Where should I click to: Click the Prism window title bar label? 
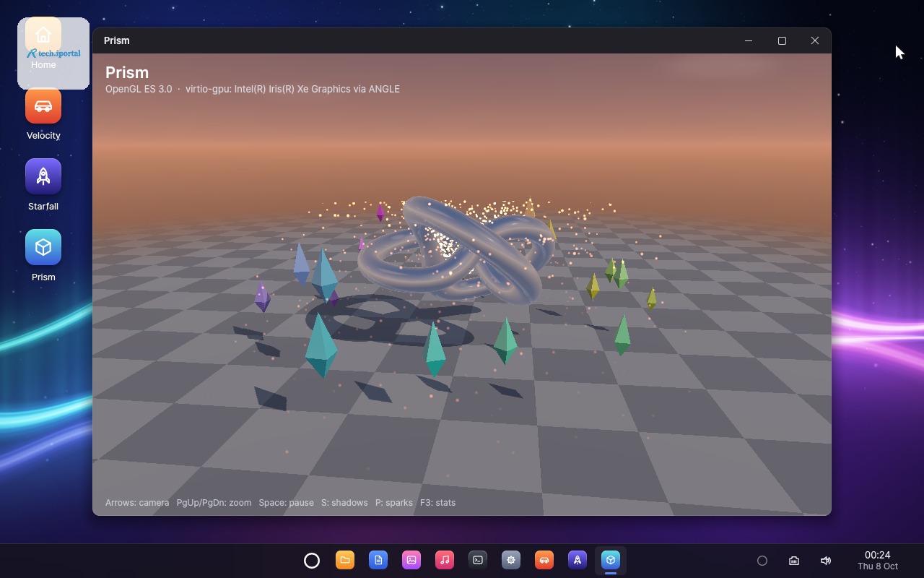(x=117, y=40)
